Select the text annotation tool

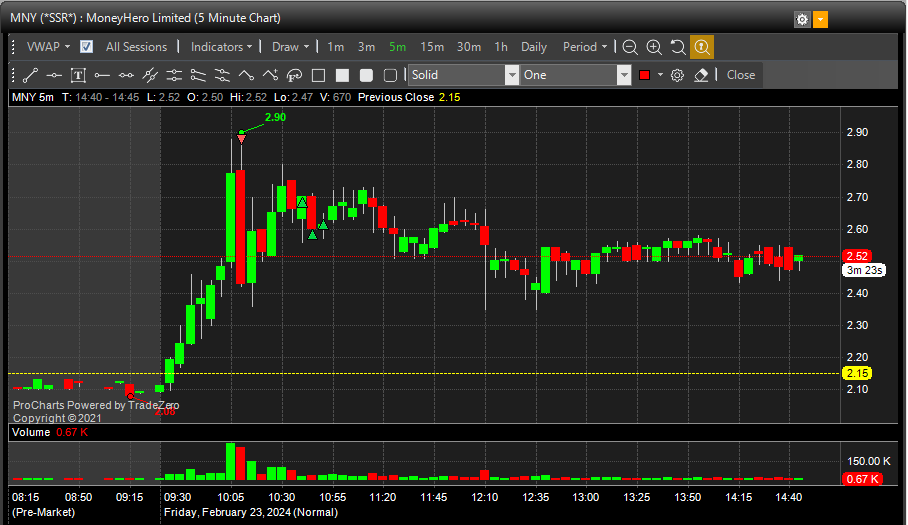coord(78,75)
